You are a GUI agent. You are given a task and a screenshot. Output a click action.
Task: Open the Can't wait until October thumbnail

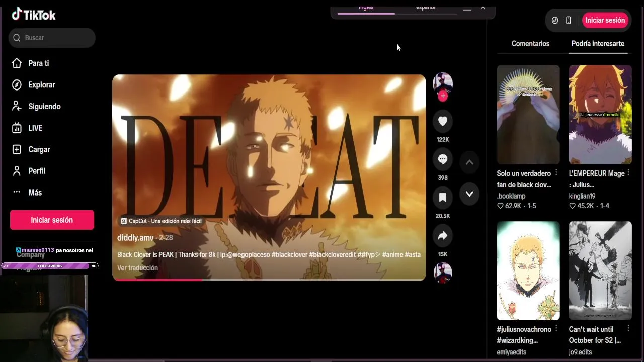pyautogui.click(x=600, y=270)
